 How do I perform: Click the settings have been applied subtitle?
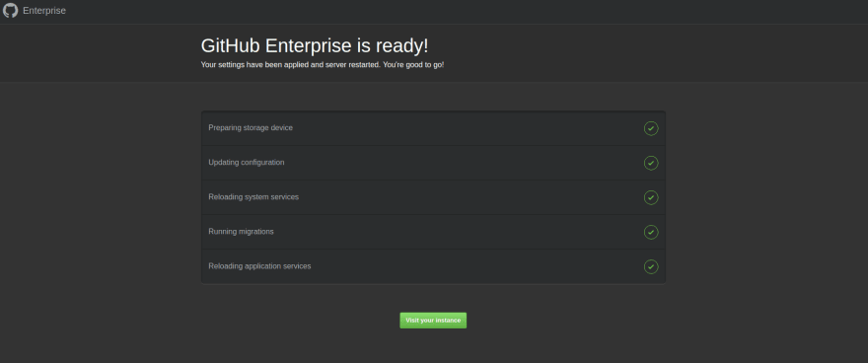tap(323, 65)
